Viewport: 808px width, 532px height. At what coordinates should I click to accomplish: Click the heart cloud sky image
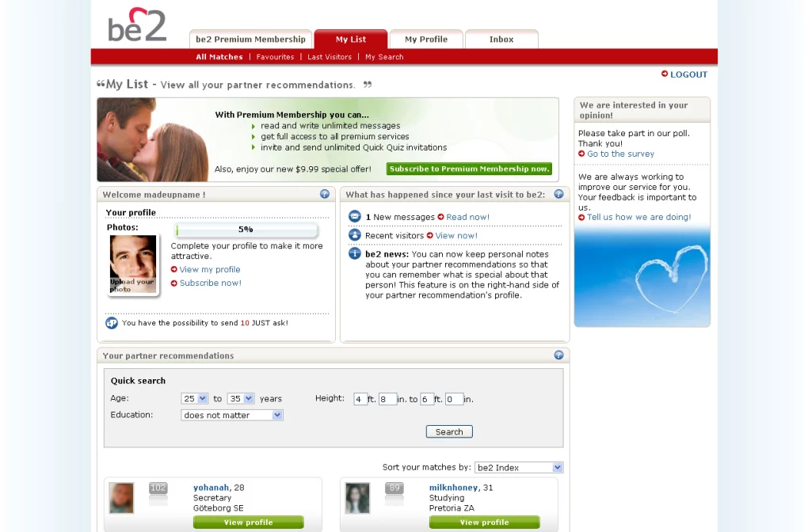pos(642,277)
